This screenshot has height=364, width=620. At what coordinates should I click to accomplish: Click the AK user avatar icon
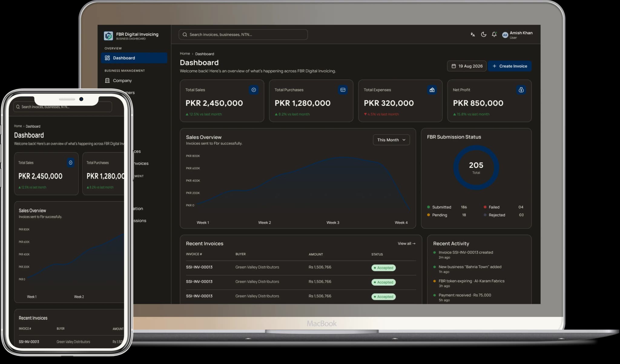click(x=505, y=35)
